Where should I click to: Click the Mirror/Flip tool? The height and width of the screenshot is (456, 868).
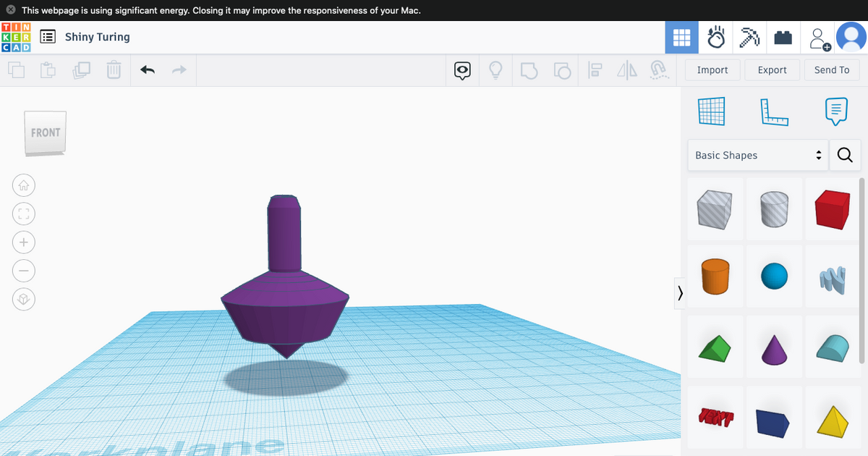coord(626,69)
